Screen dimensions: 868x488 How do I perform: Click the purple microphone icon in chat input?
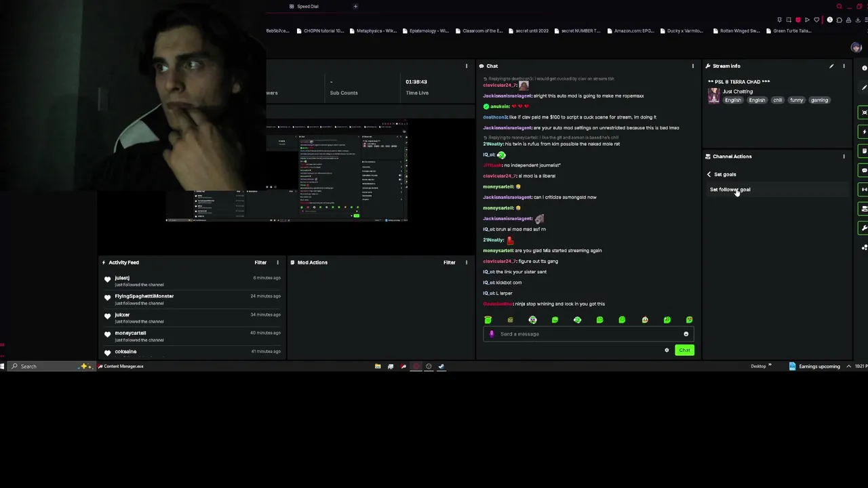[x=492, y=333]
